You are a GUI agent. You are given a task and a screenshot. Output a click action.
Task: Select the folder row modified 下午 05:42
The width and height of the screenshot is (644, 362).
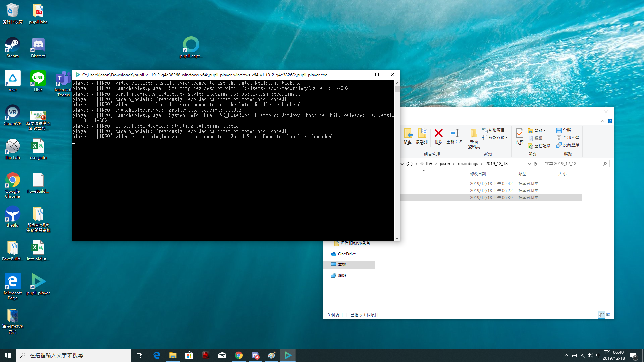(x=491, y=183)
